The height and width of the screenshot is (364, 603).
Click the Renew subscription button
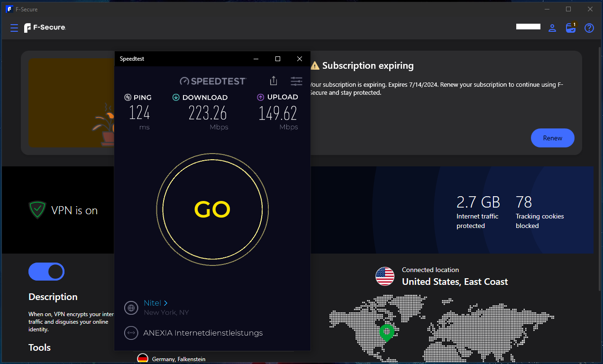(553, 138)
